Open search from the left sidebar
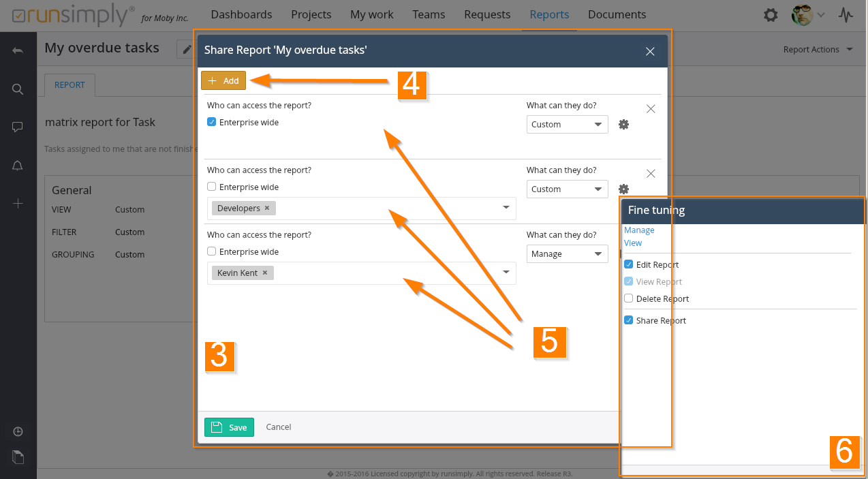This screenshot has height=479, width=868. coord(18,89)
